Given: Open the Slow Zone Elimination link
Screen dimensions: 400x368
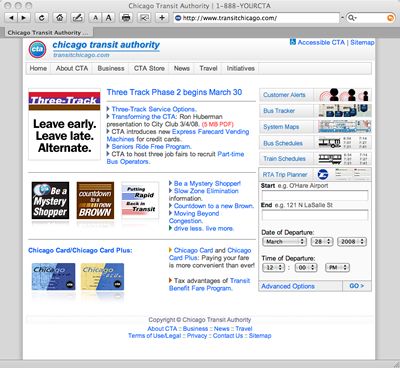Looking at the screenshot, I should coord(206,191).
